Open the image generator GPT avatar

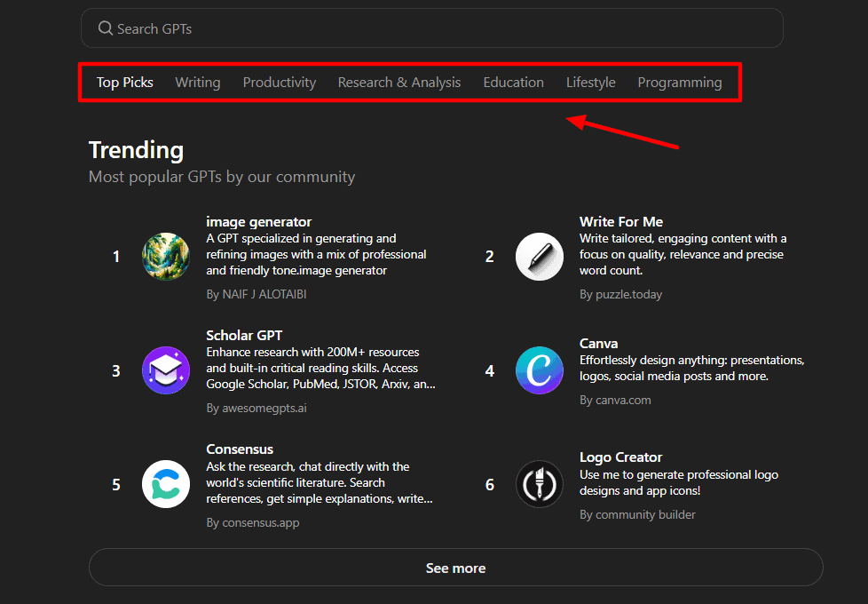click(x=166, y=257)
